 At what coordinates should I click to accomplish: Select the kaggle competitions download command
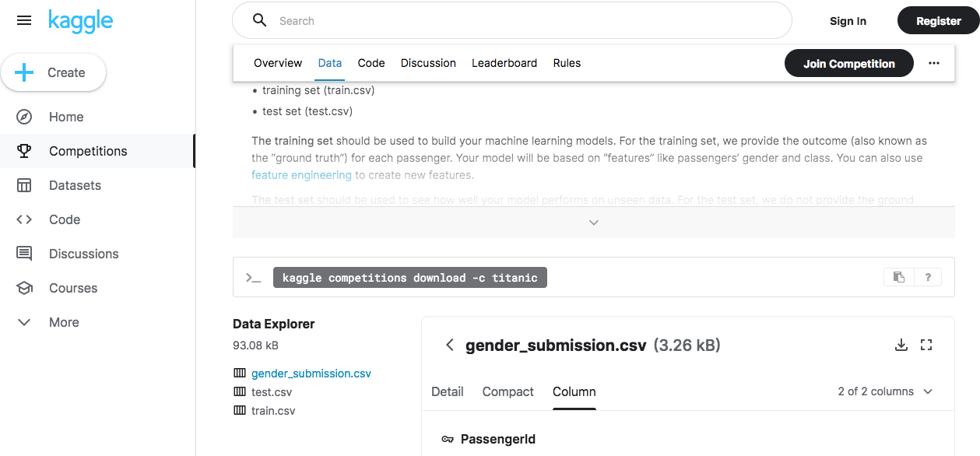pos(410,278)
